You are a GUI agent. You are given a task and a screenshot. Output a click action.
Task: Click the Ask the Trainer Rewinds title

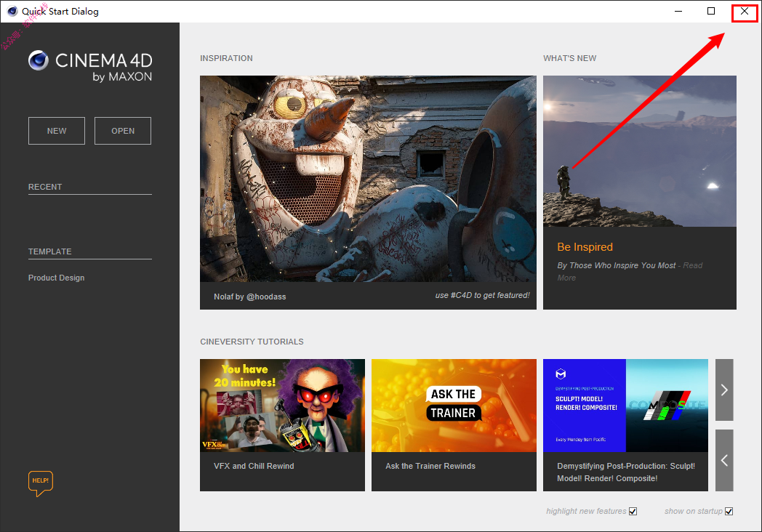[430, 466]
